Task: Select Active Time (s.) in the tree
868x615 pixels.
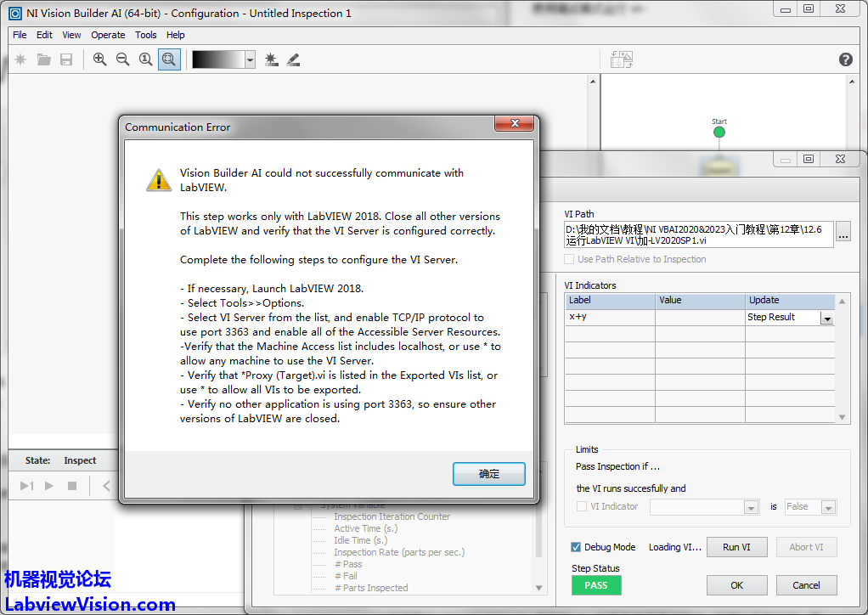Action: (x=366, y=528)
